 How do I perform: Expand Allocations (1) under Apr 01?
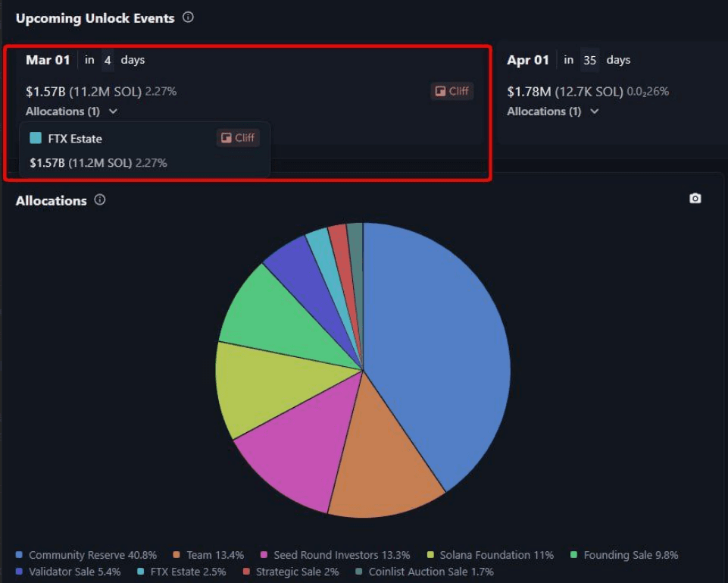pyautogui.click(x=553, y=111)
